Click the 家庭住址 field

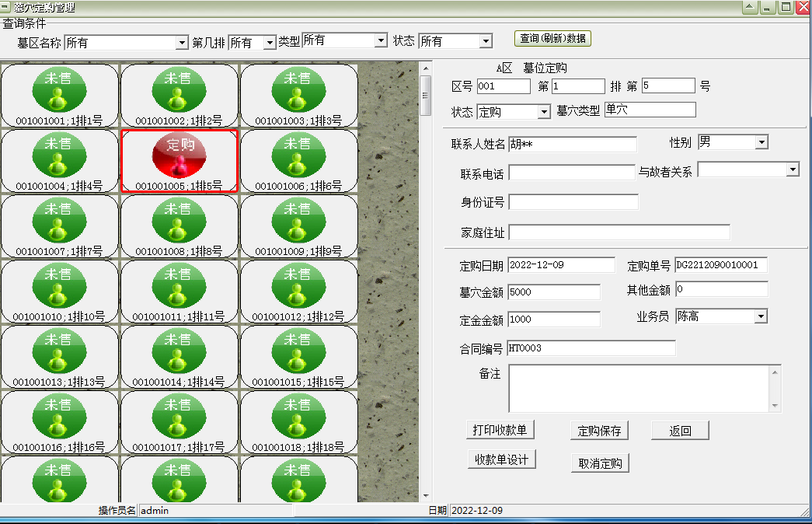point(619,232)
